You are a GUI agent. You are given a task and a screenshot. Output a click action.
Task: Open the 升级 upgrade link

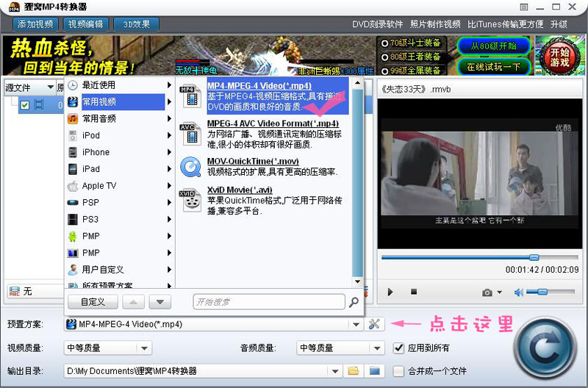pos(559,24)
